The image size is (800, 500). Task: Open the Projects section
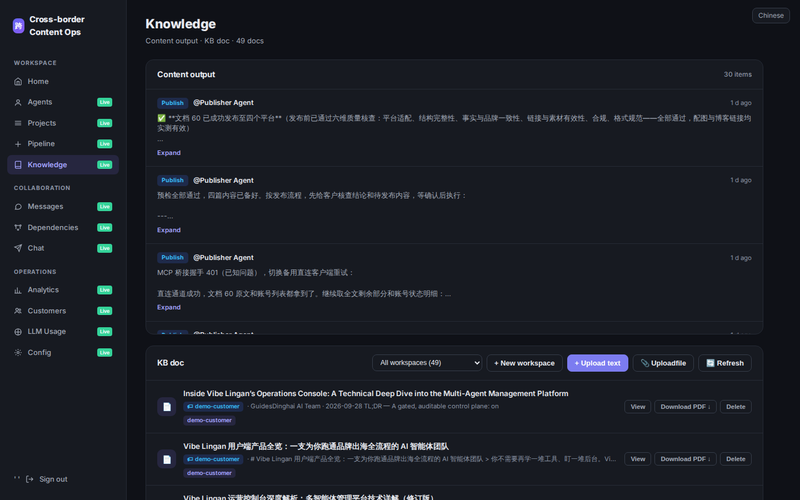pos(63,123)
